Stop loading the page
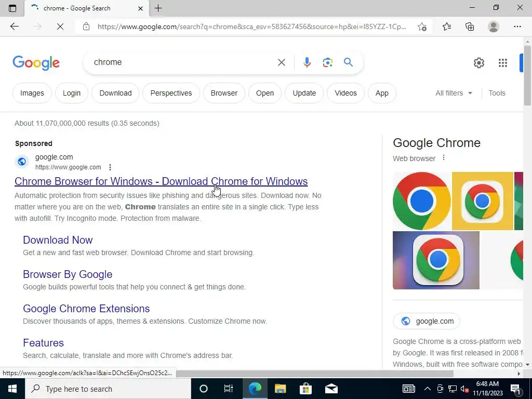Image resolution: width=532 pixels, height=399 pixels. tap(60, 26)
